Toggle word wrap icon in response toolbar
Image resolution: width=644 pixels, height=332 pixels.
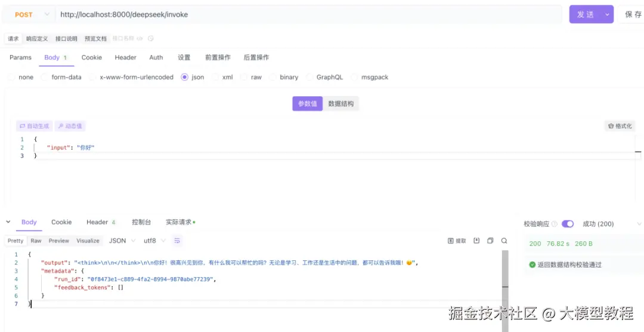point(177,241)
